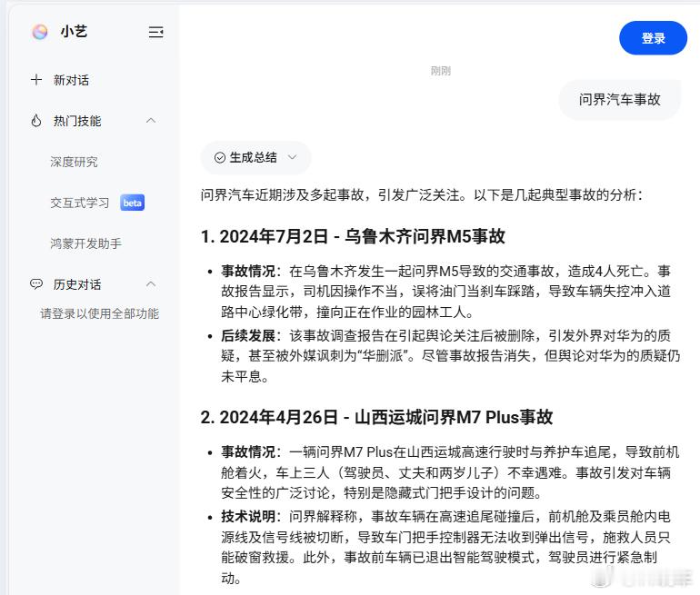Expand the 生成总结 dropdown arrow
Image resolution: width=700 pixels, height=595 pixels.
pyautogui.click(x=293, y=157)
